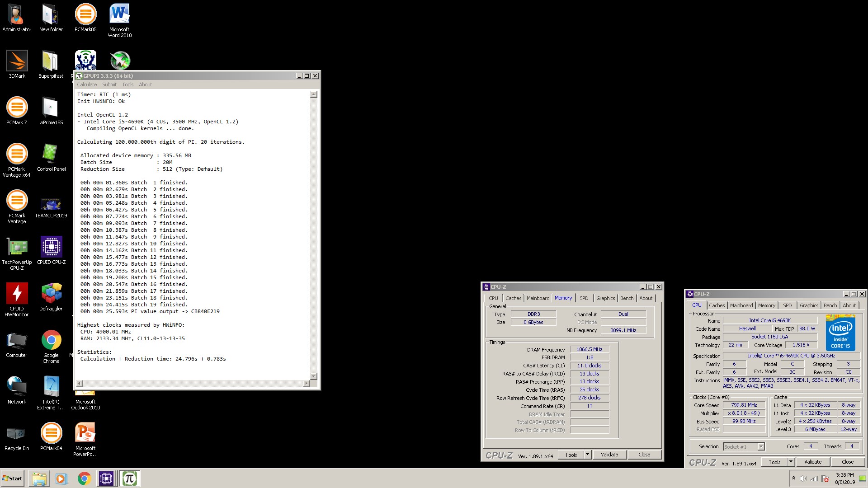Open CPUID HWMonitor shortcut

pyautogui.click(x=17, y=300)
